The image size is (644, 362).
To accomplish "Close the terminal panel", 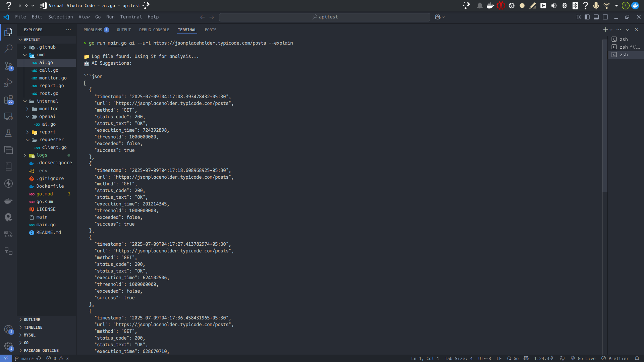I will click(x=637, y=30).
